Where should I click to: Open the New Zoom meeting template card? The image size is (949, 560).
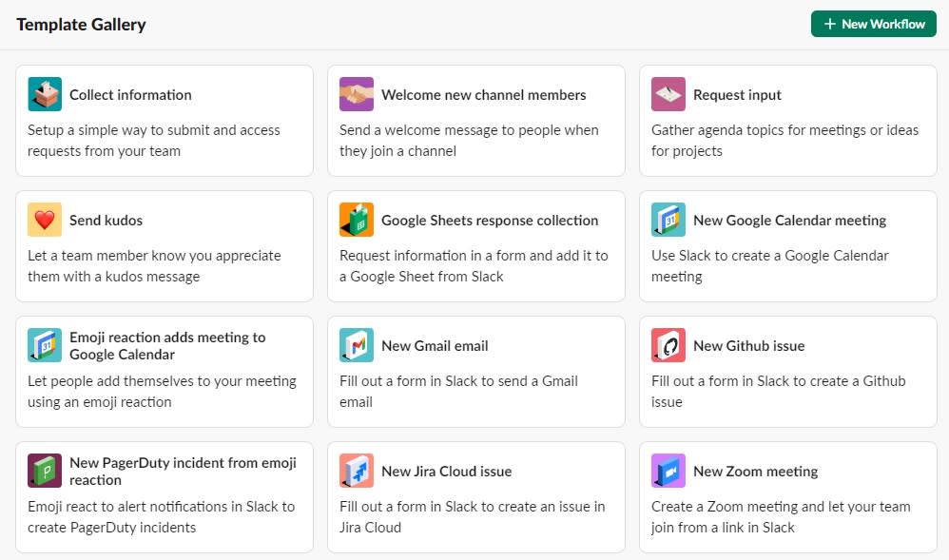click(788, 497)
